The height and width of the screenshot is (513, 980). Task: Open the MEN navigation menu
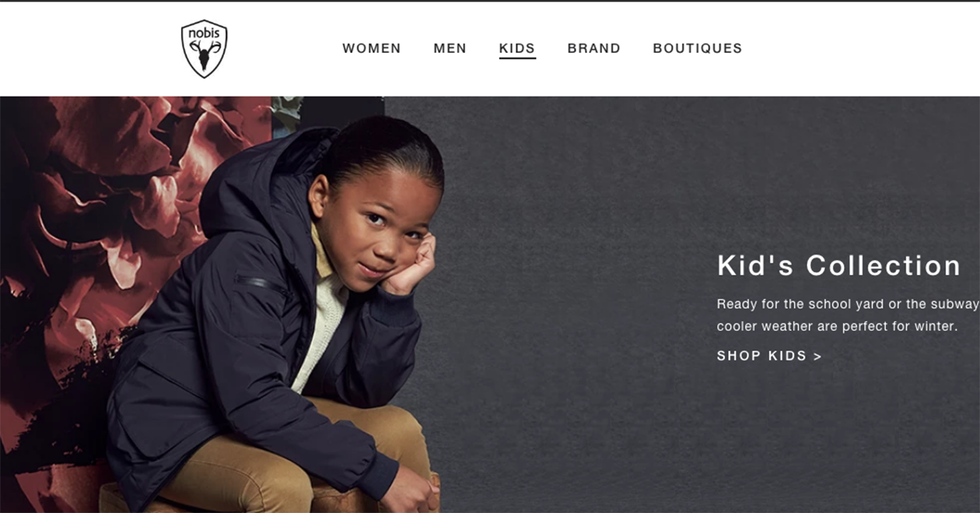coord(450,48)
